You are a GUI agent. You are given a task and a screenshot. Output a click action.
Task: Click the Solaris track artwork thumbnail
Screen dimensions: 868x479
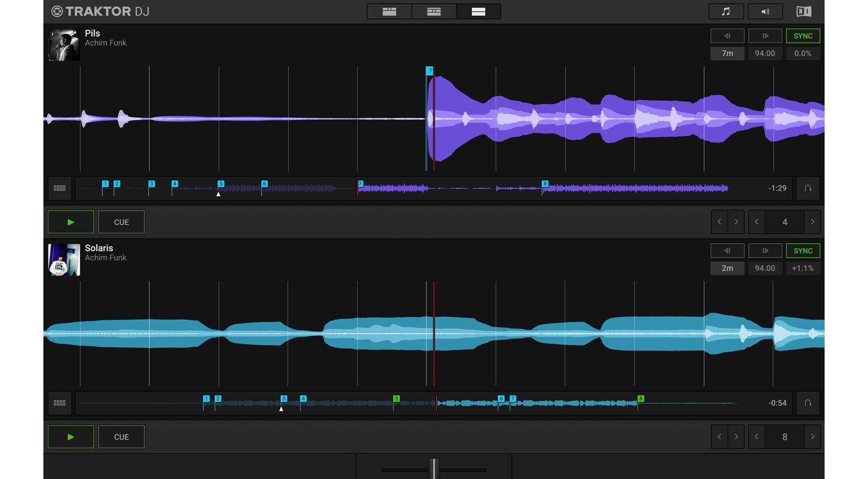click(64, 260)
